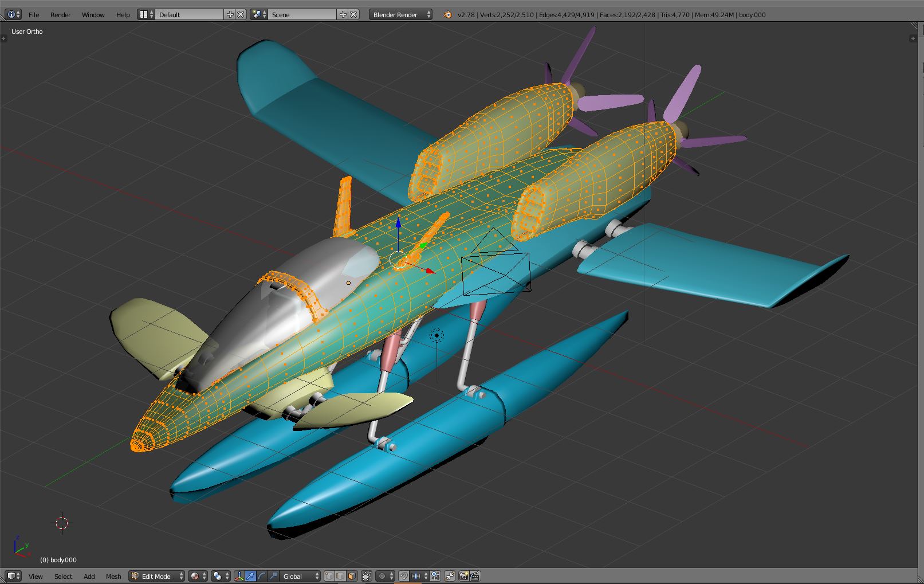Open the Render menu
924x584 pixels.
[x=60, y=15]
